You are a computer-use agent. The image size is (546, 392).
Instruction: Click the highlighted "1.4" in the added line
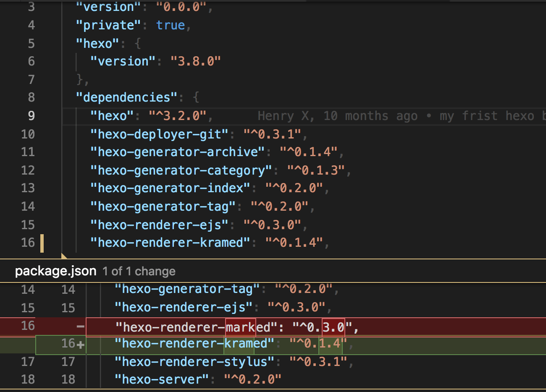point(330,344)
